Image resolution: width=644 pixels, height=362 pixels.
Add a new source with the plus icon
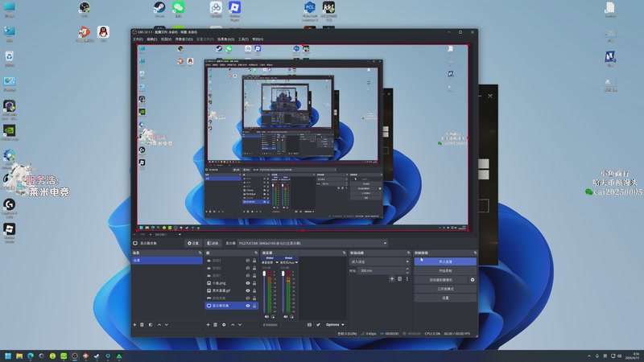(209, 325)
